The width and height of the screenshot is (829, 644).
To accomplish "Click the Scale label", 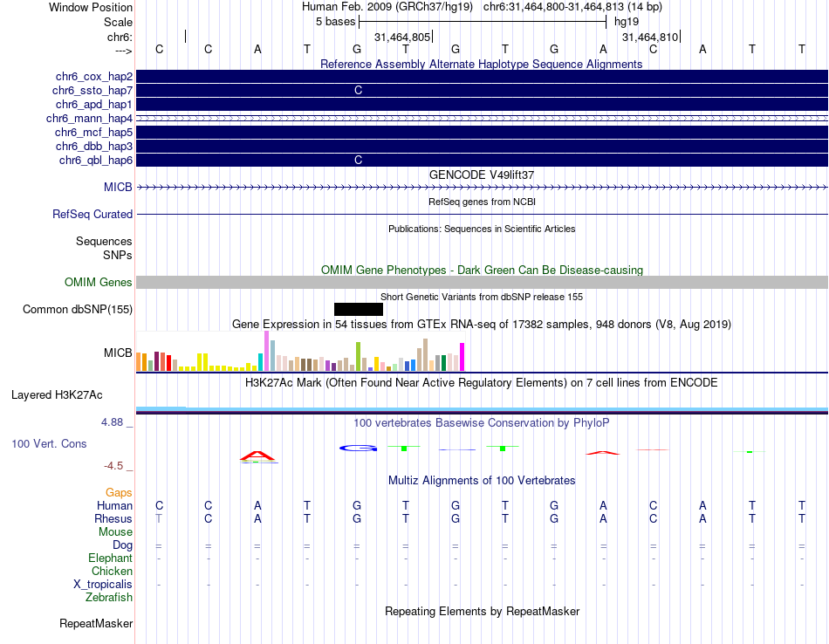I will 118,22.
